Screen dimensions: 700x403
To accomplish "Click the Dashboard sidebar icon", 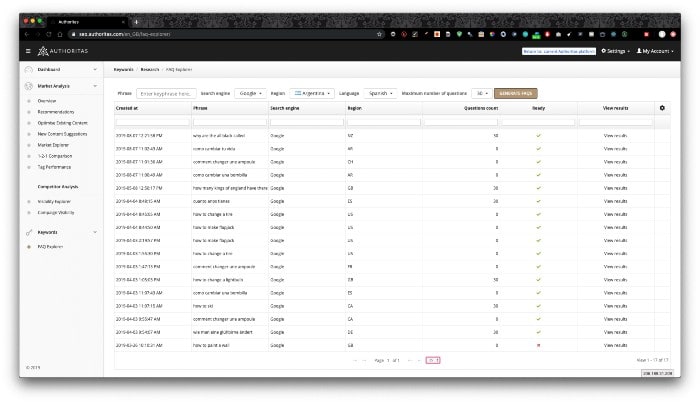I will coord(29,70).
